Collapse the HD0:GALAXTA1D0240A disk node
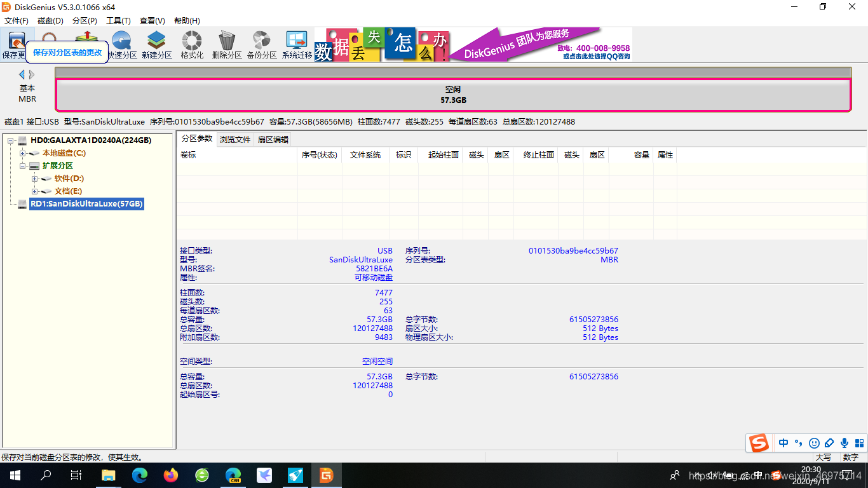 pyautogui.click(x=10, y=140)
